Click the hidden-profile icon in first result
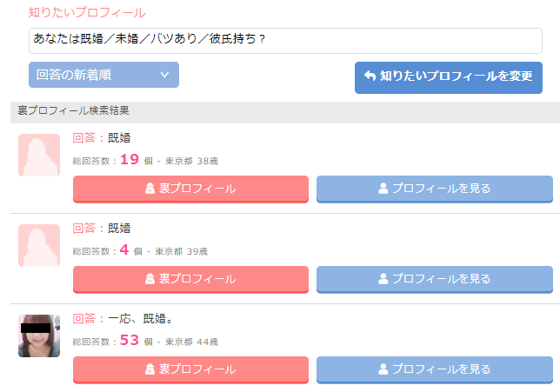 pos(150,189)
